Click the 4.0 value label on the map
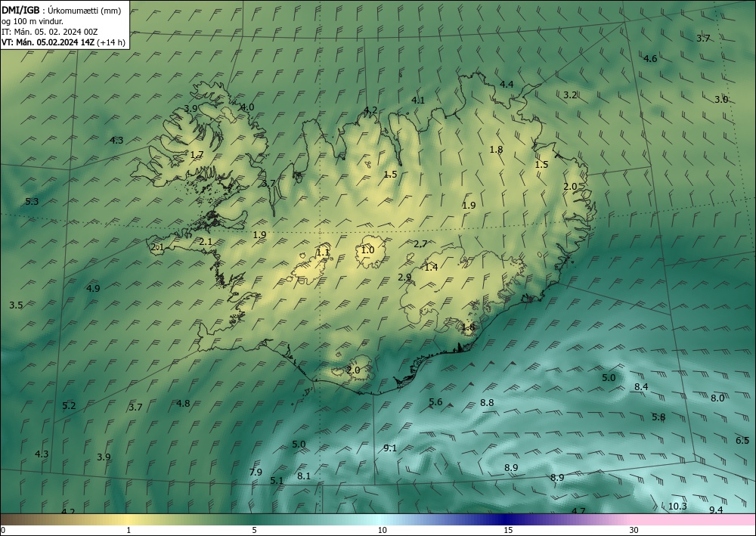The width and height of the screenshot is (756, 536). (x=247, y=107)
